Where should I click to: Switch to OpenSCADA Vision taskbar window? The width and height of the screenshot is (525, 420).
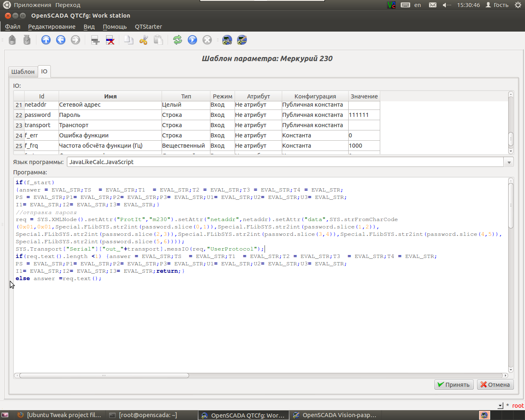tap(334, 415)
